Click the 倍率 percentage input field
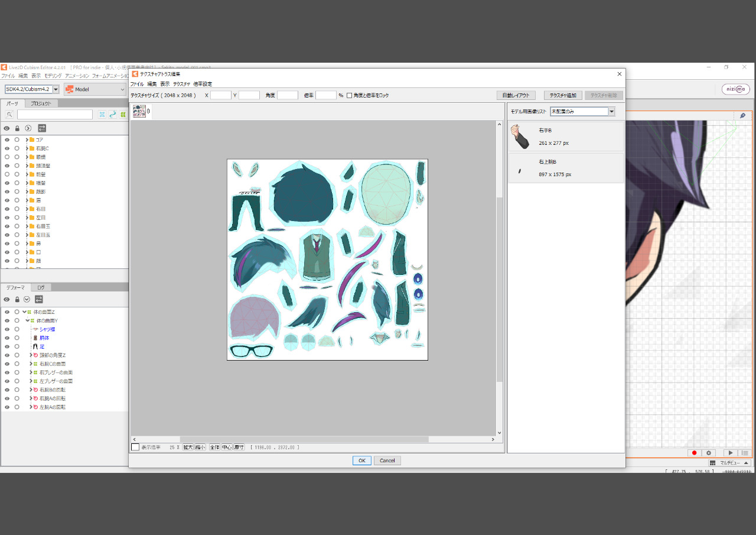This screenshot has height=535, width=756. click(x=326, y=95)
